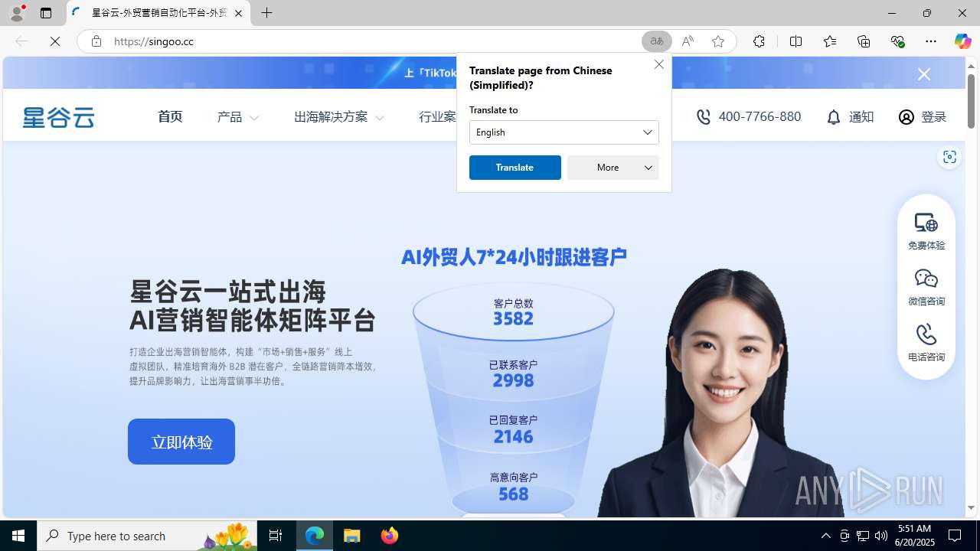The image size is (980, 551).
Task: Add page to favorites star icon
Action: click(x=717, y=41)
